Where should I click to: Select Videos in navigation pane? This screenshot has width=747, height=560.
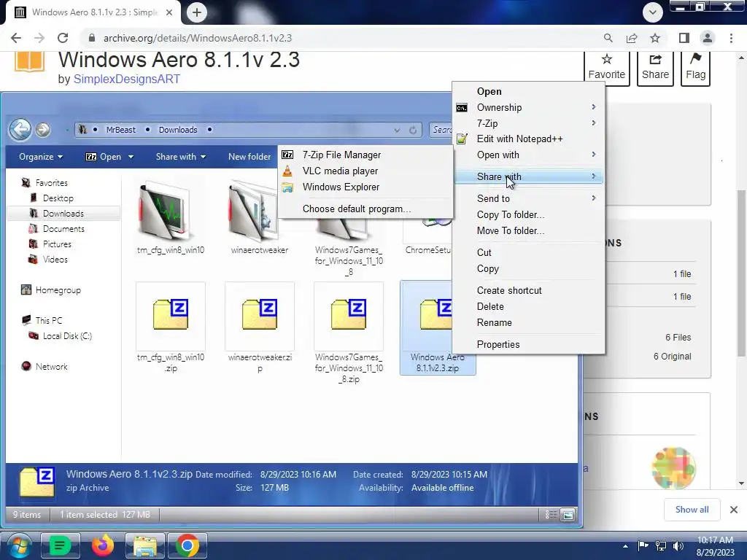[55, 260]
